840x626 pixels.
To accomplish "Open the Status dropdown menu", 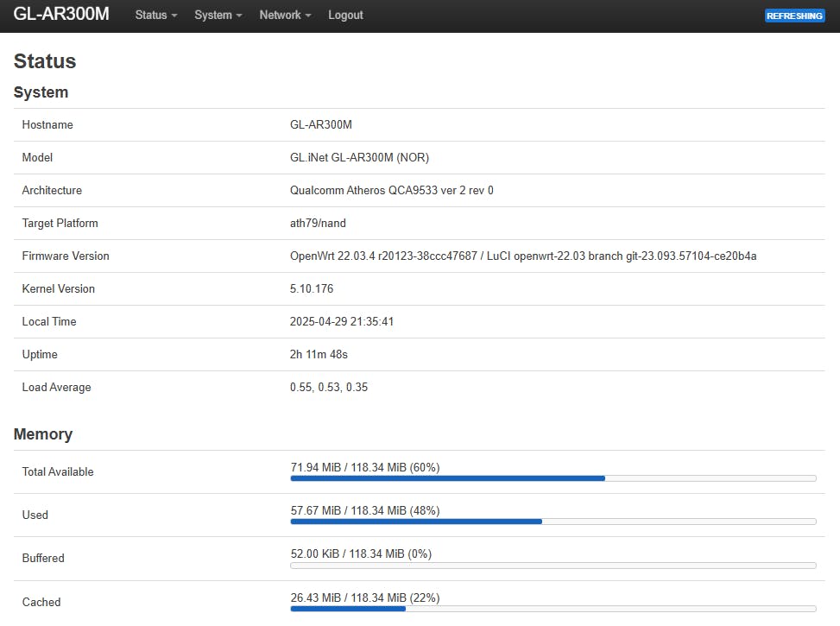I will click(x=155, y=15).
